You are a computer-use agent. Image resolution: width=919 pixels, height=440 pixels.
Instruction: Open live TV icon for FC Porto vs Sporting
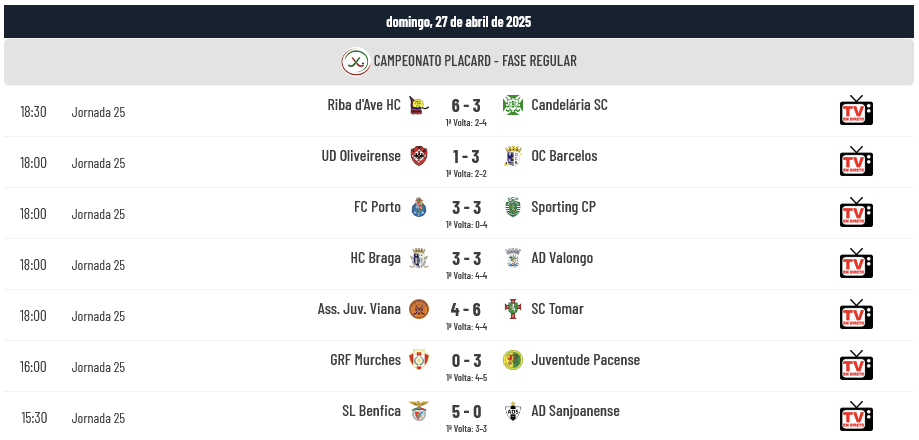[856, 212]
